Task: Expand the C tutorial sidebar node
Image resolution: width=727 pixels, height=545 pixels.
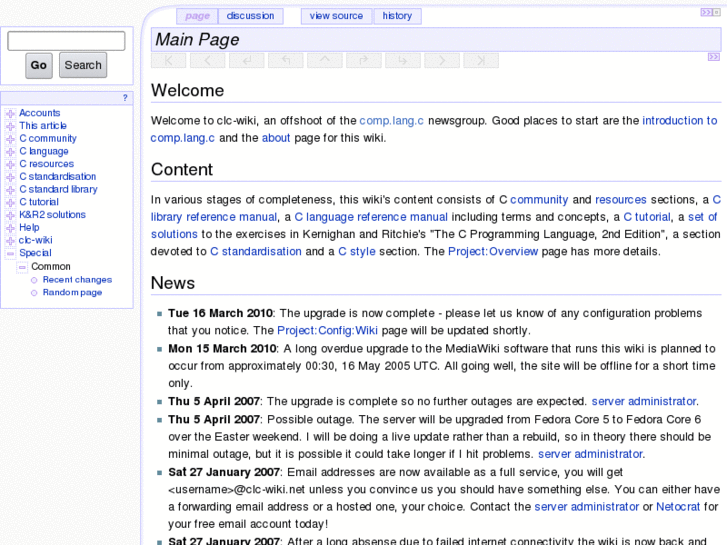Action: tap(10, 203)
